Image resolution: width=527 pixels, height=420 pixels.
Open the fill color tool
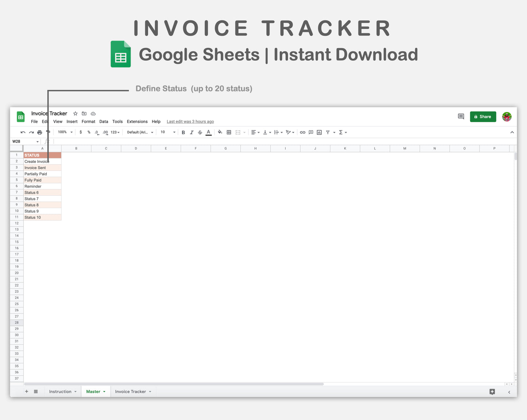(x=220, y=132)
